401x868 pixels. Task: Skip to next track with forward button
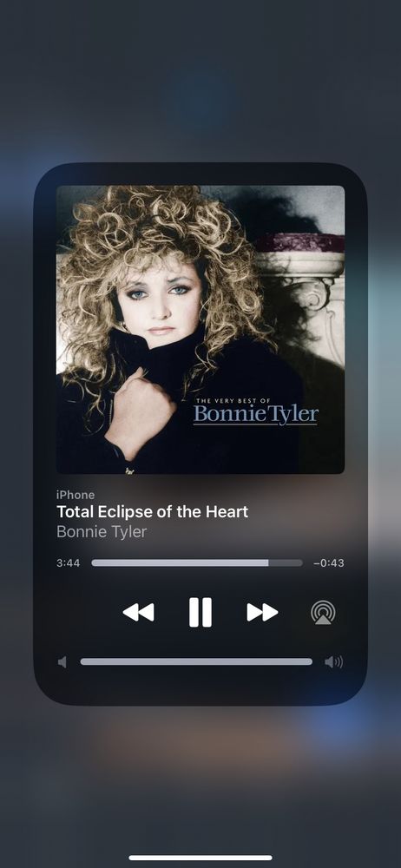point(262,612)
